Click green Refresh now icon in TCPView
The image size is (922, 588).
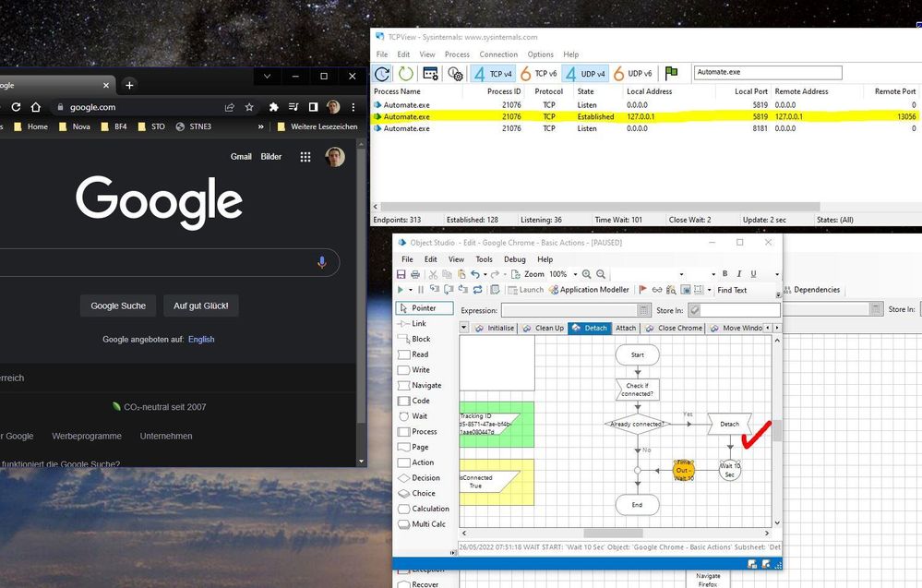[x=406, y=74]
